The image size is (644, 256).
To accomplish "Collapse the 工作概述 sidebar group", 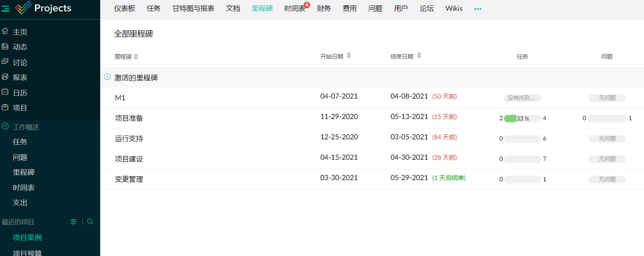I will click(x=5, y=126).
